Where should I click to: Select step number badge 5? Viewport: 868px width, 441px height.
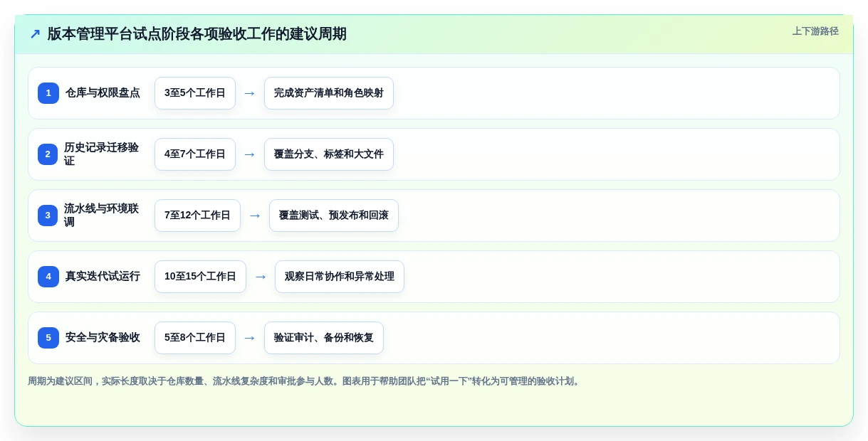(x=48, y=338)
